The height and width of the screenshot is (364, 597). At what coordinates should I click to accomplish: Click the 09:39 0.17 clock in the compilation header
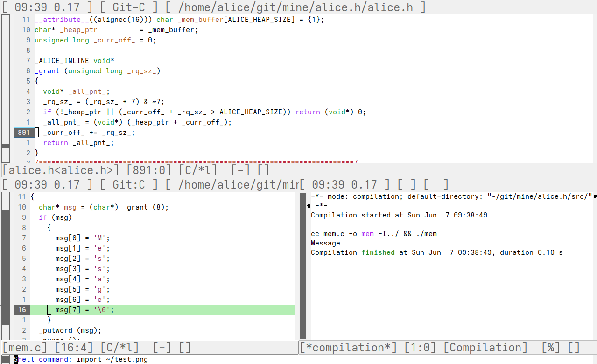pyautogui.click(x=344, y=184)
